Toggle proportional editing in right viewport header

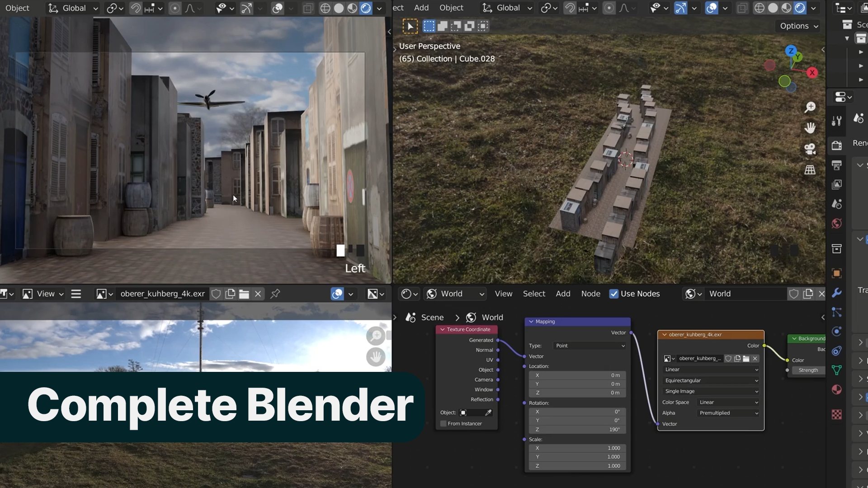click(609, 8)
